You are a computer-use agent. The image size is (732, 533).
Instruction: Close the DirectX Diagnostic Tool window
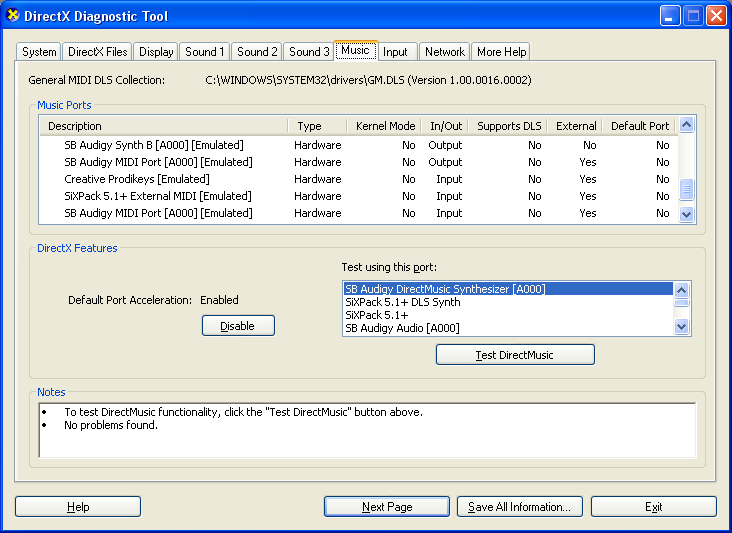[x=716, y=16]
